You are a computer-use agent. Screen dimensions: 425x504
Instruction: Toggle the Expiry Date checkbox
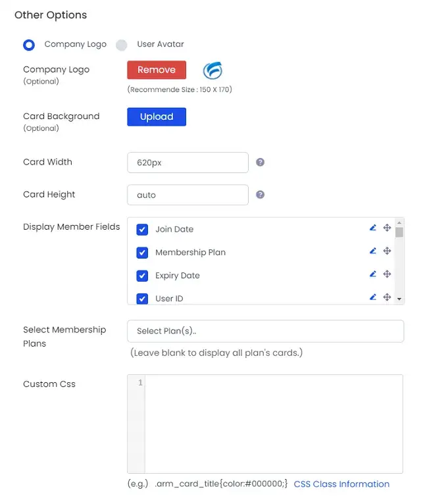[142, 276]
